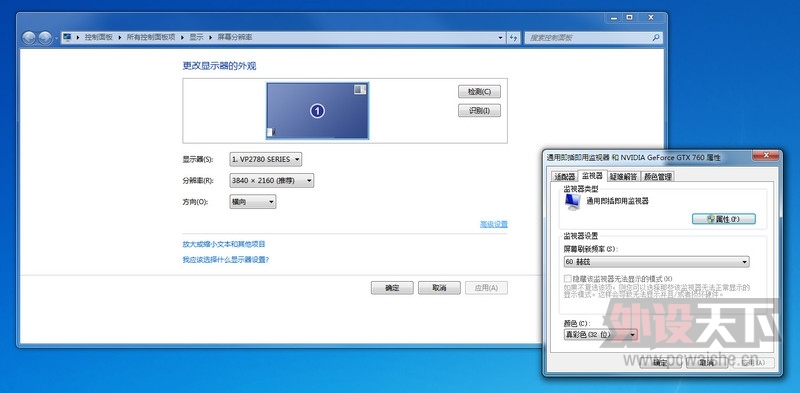Maximize the Control Panel window

(x=630, y=17)
